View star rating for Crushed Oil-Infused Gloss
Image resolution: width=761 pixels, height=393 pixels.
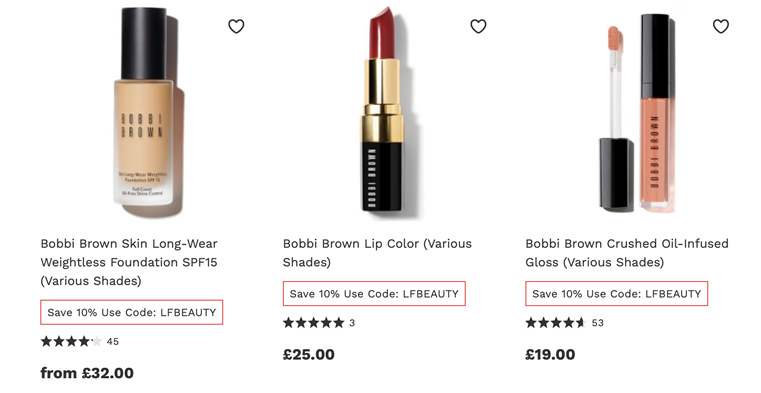click(x=556, y=323)
